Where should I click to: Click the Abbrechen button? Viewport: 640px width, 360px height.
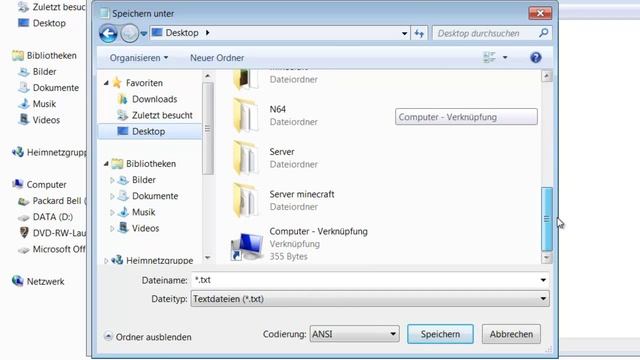[x=511, y=334]
